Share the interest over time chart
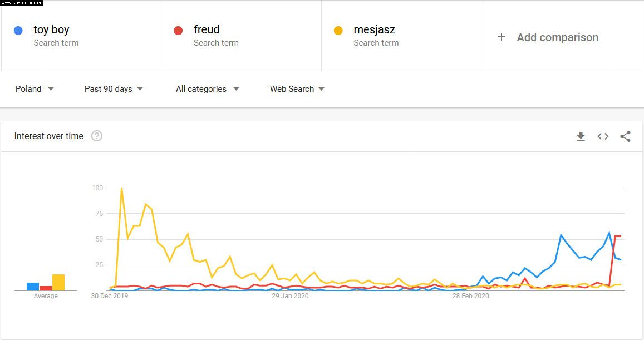 pyautogui.click(x=625, y=136)
